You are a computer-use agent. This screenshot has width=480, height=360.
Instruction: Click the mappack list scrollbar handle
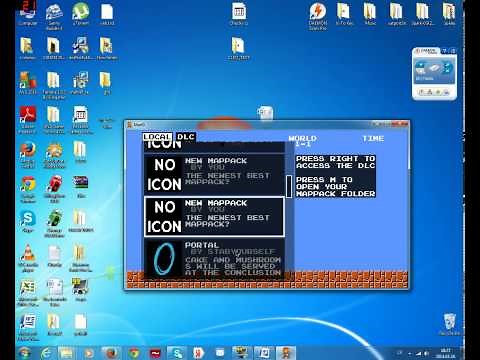coord(289,187)
